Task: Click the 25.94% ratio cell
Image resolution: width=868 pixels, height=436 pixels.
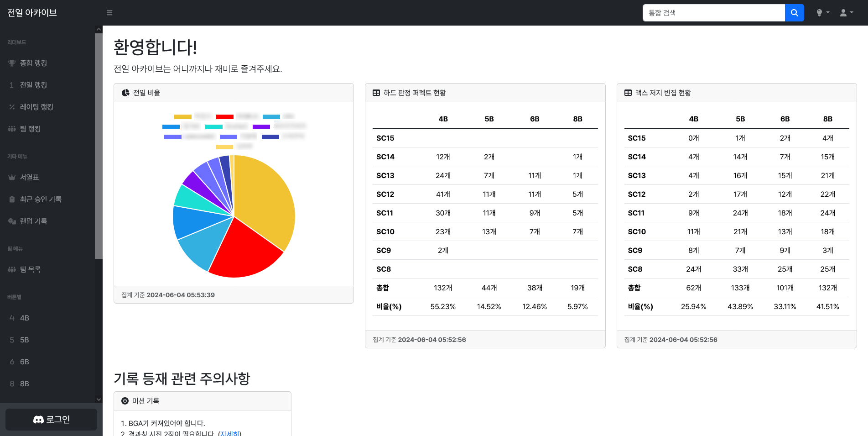Action: (x=693, y=306)
